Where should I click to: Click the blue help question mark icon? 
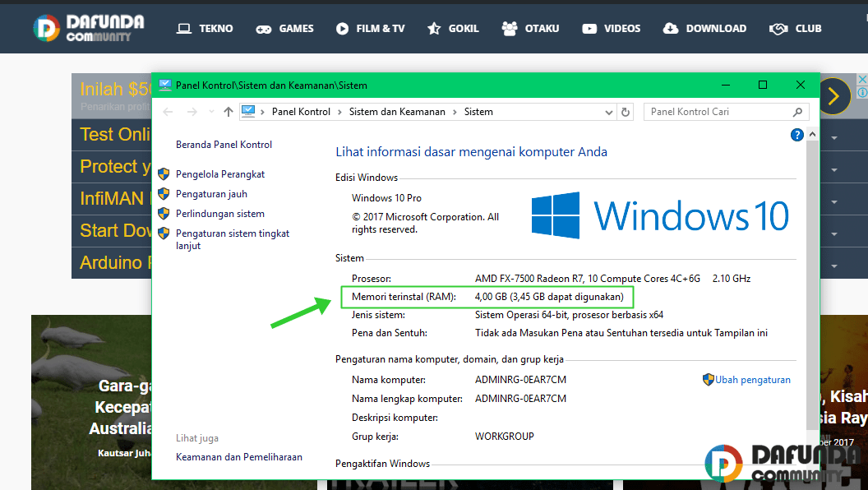point(796,135)
